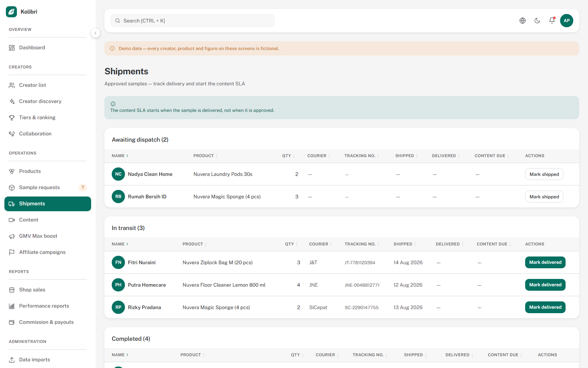Sort Awaiting dispatch table by Name

120,156
